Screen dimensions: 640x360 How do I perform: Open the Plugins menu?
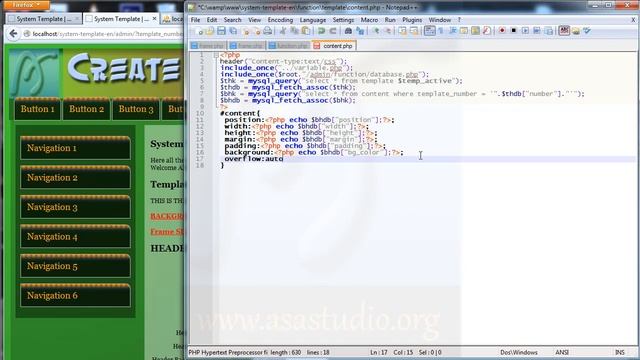412,20
